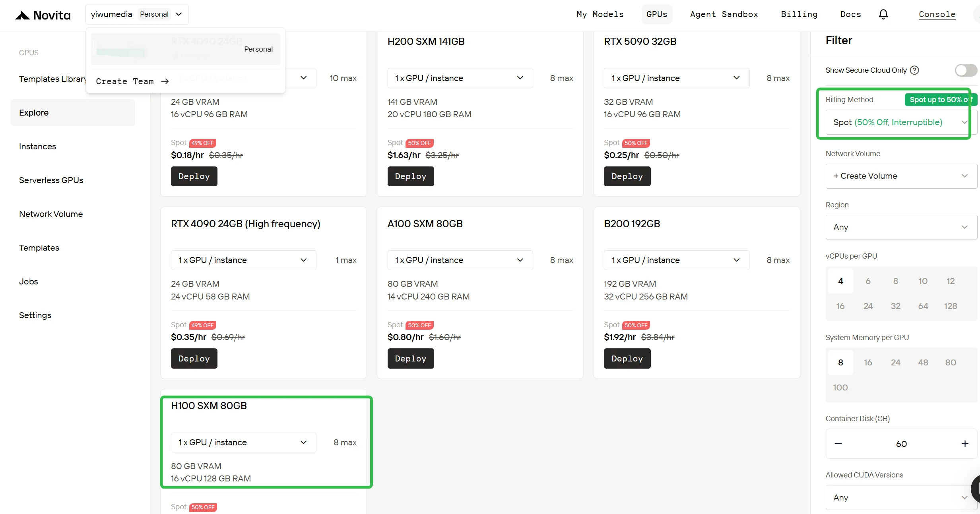Click H100 SXM 80GB card title
980x514 pixels.
click(x=209, y=406)
